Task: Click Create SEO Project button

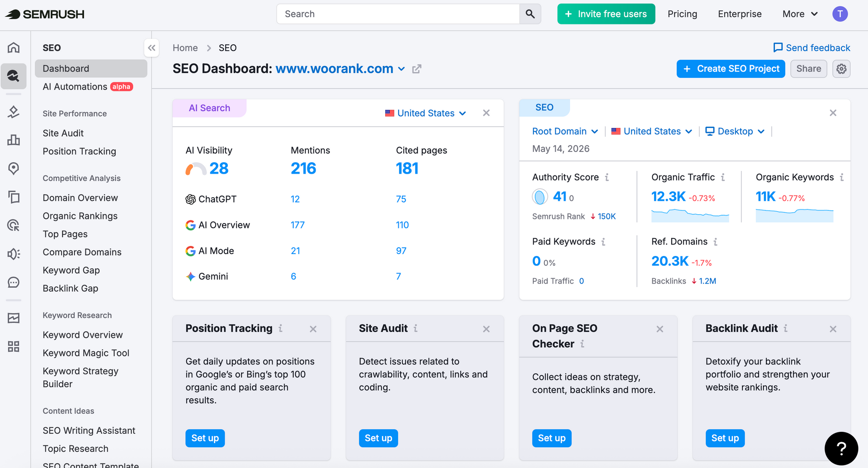Action: (x=731, y=69)
